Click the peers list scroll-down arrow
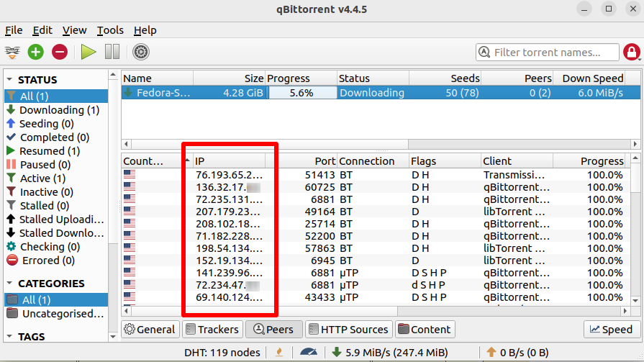 tap(635, 301)
